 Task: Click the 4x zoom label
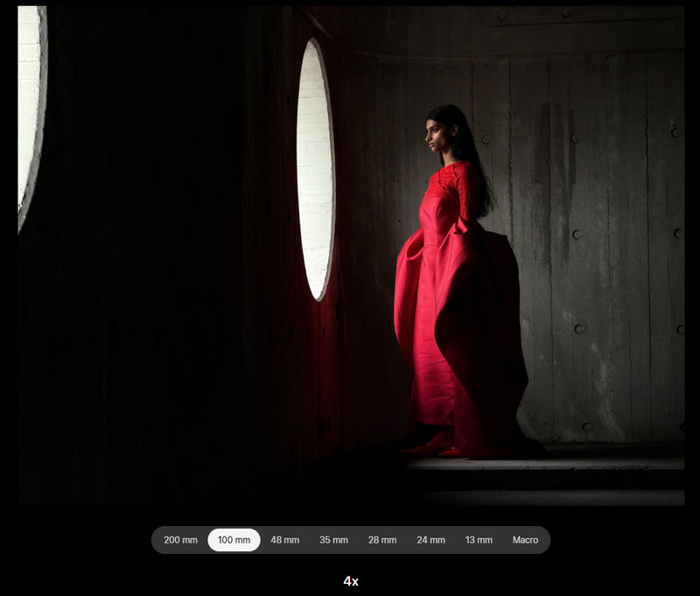pyautogui.click(x=351, y=581)
